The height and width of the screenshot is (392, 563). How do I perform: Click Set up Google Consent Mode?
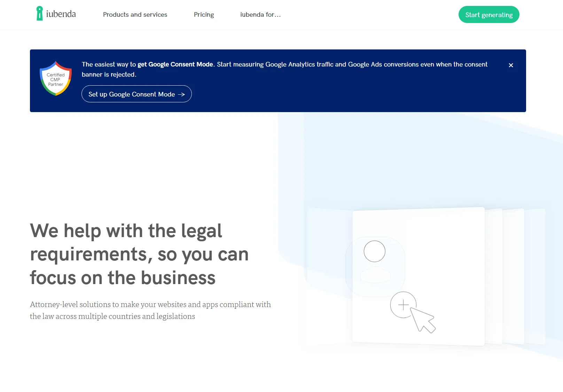[136, 94]
